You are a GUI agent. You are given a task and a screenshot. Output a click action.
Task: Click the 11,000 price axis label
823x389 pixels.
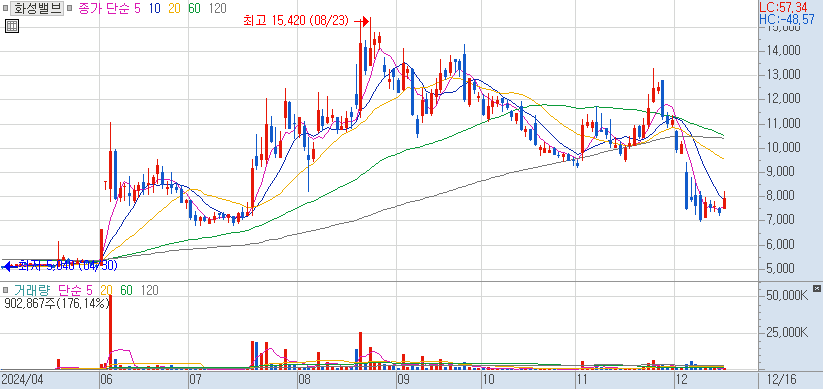784,123
